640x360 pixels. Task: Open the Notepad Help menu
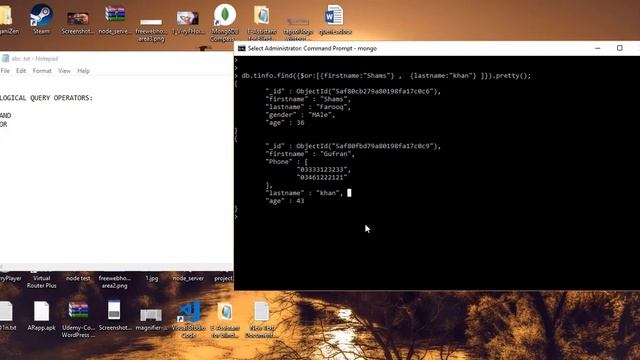[83, 71]
